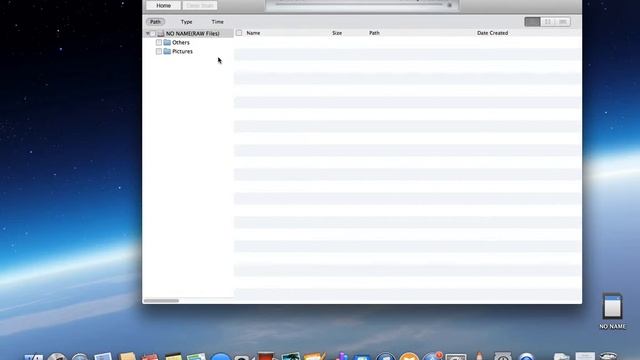Screen dimensions: 640x360
Task: Select the middle view mode button
Action: pos(548,22)
